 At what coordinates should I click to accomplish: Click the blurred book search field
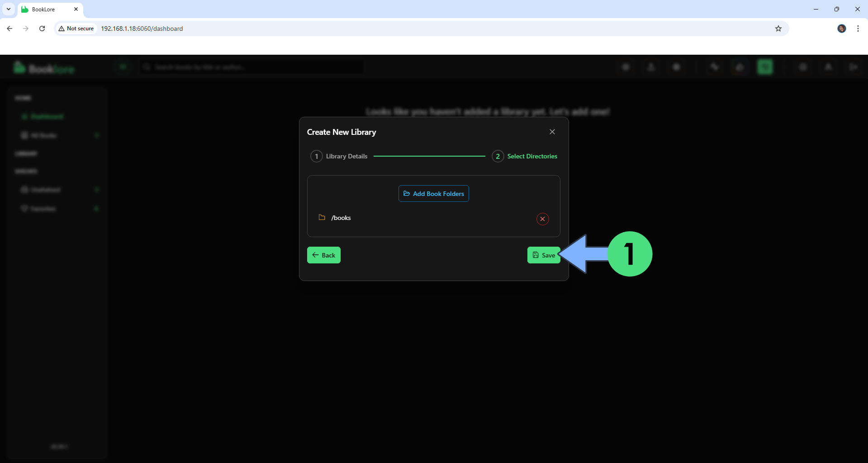click(251, 67)
